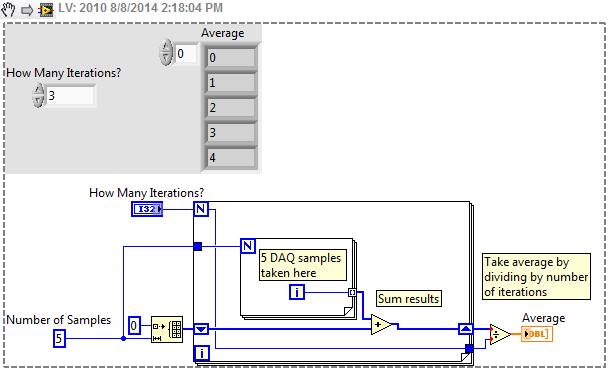609x371 pixels.
Task: Click numeric constant 0 on diagram
Action: pos(134,325)
